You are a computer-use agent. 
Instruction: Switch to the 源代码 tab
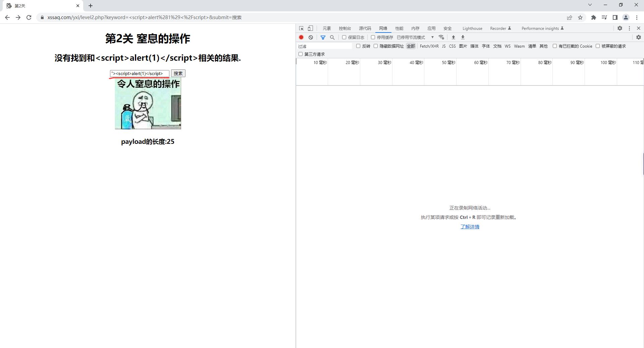coord(365,28)
